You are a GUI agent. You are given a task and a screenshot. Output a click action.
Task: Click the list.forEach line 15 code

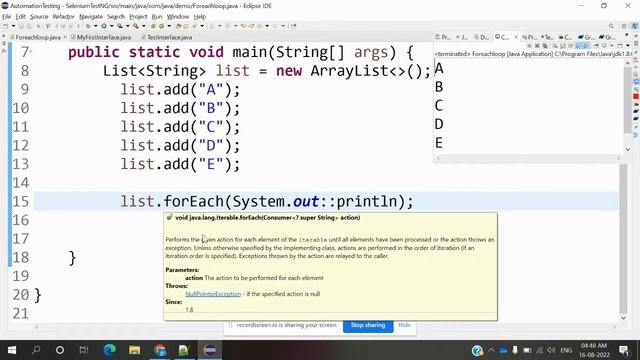(267, 201)
